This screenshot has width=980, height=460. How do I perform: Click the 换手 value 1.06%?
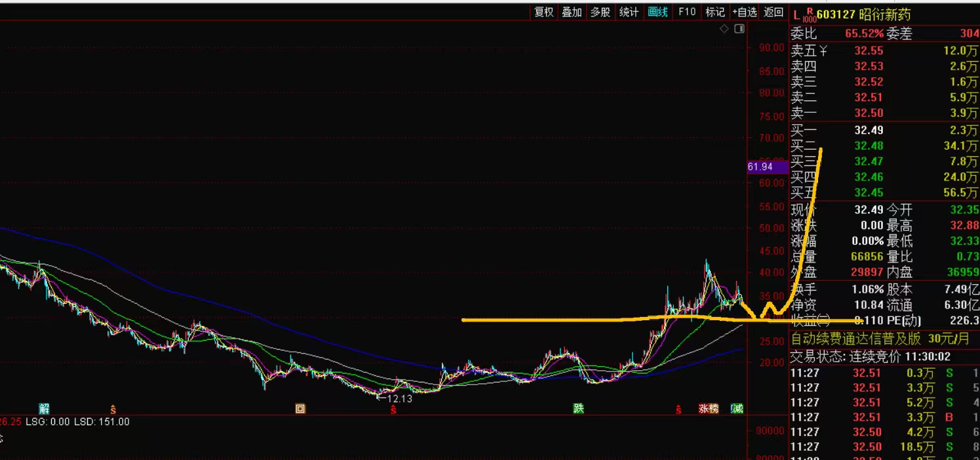click(x=867, y=289)
